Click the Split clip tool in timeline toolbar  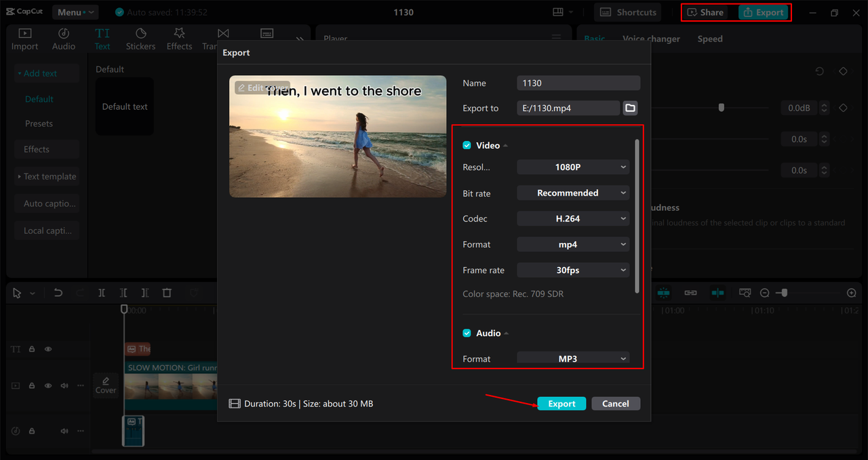pos(102,293)
